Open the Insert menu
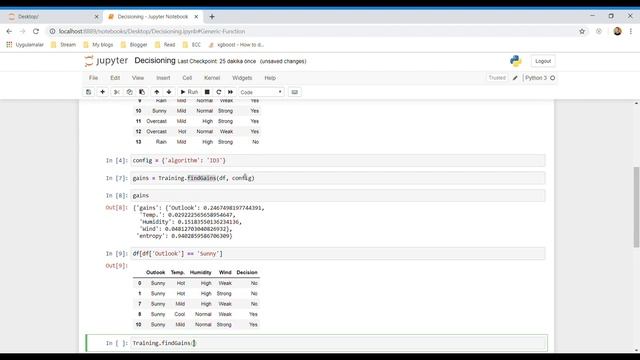Viewport: 640px width, 360px height. [x=163, y=78]
